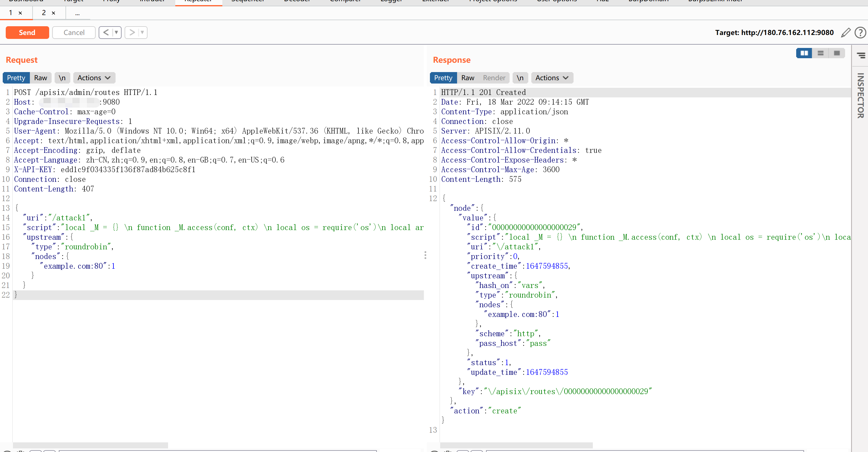Click the X-API-KEY header line
868x452 pixels.
[104, 169]
